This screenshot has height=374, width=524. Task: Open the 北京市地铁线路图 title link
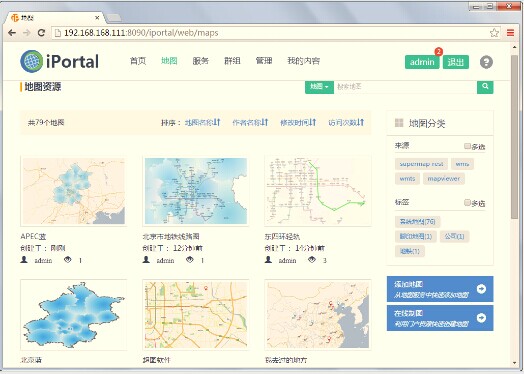click(171, 237)
